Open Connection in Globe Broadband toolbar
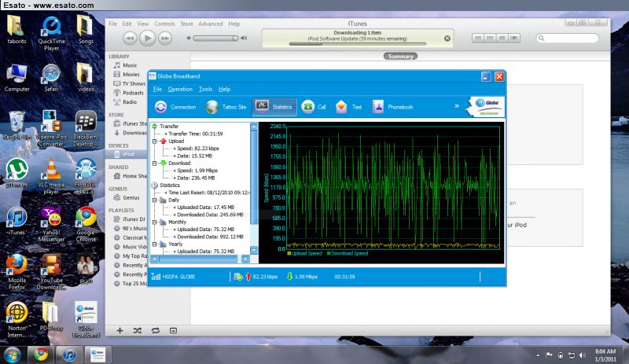Screen dimensions: 629x364 [x=175, y=107]
